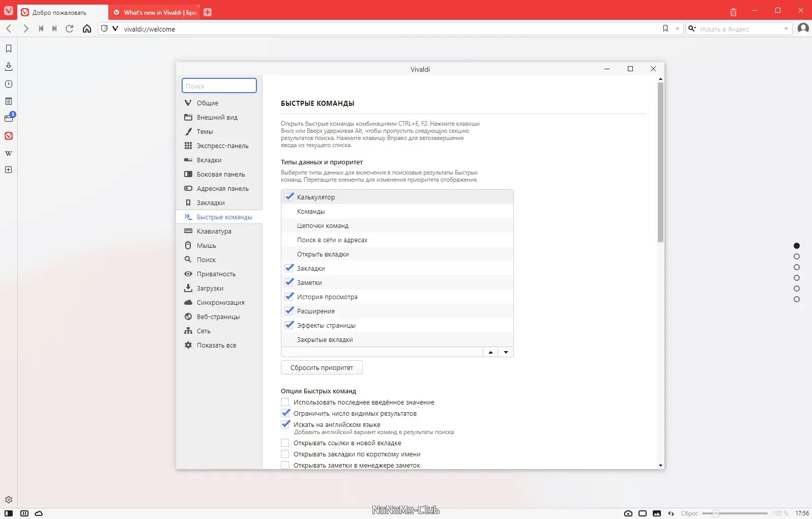Image resolution: width=812 pixels, height=519 pixels.
Task: Adjust the page zoom slider
Action: 735,513
